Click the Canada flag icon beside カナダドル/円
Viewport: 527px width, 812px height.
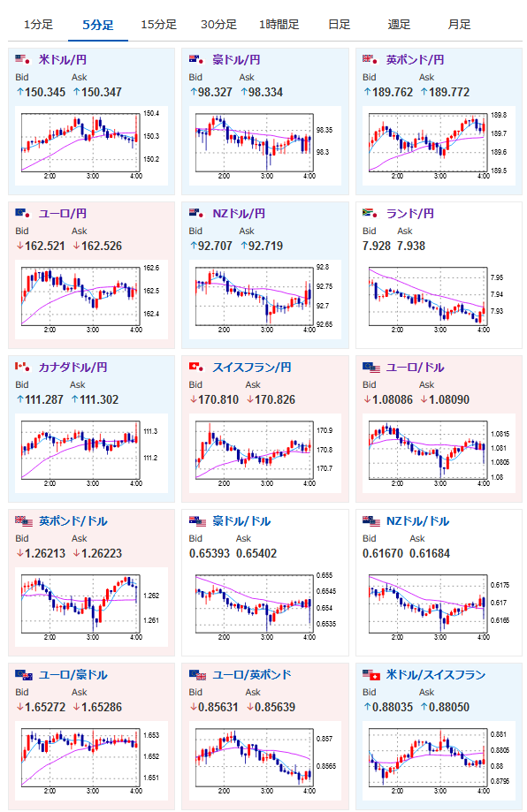click(x=23, y=367)
